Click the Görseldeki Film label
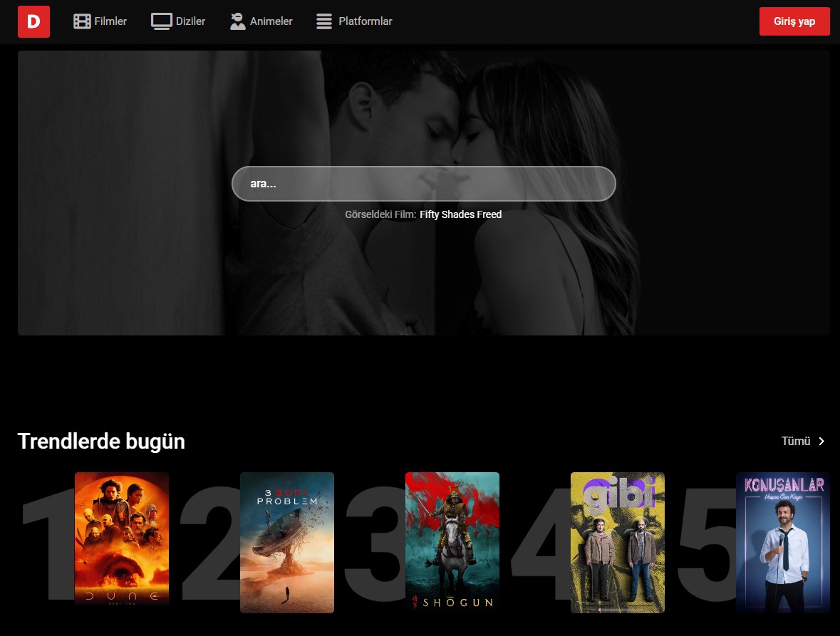 tap(380, 214)
